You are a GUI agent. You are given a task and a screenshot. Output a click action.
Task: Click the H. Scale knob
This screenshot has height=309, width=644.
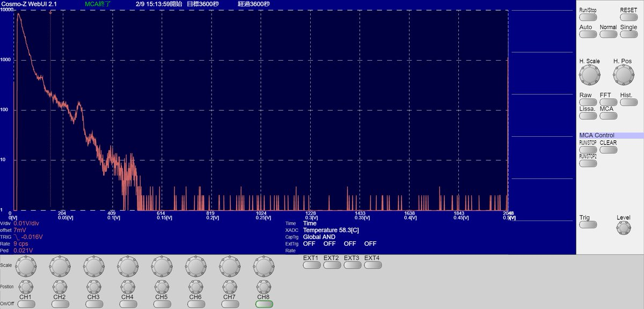589,76
